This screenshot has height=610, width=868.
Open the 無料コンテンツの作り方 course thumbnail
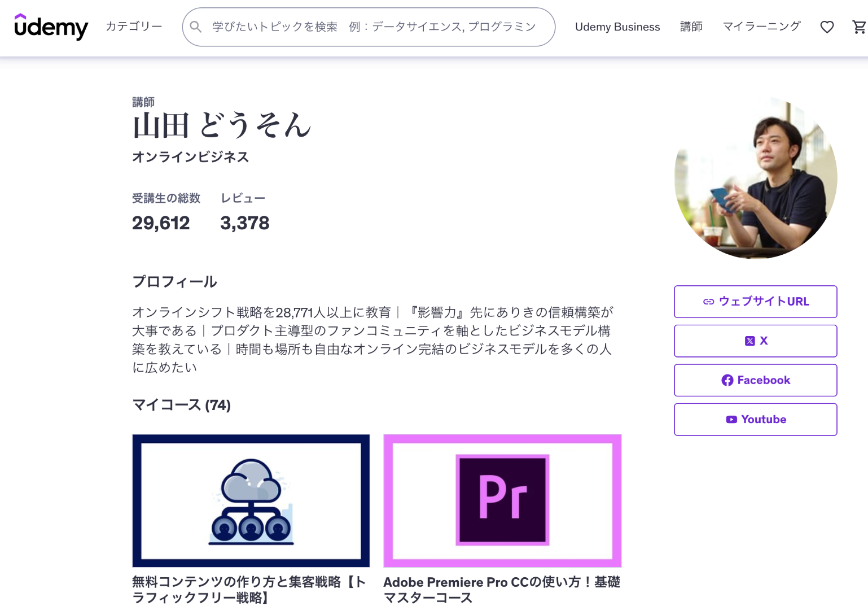(x=251, y=500)
